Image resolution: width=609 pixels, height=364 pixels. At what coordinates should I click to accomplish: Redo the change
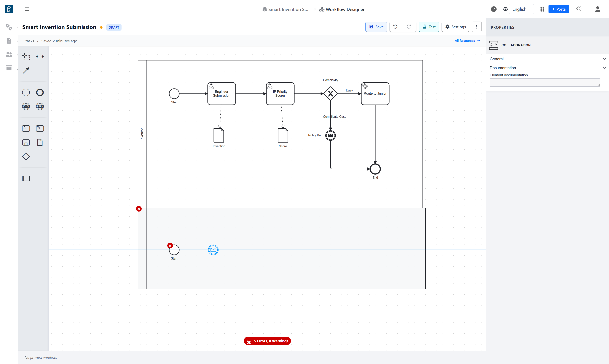409,27
